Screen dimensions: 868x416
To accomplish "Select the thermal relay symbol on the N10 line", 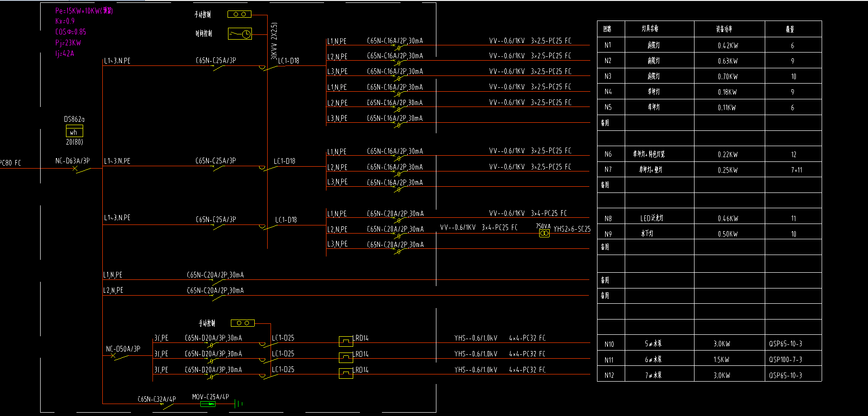I will (346, 341).
